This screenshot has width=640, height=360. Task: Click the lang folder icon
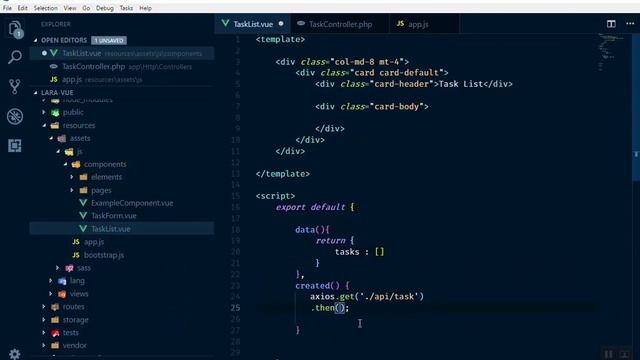(62, 281)
